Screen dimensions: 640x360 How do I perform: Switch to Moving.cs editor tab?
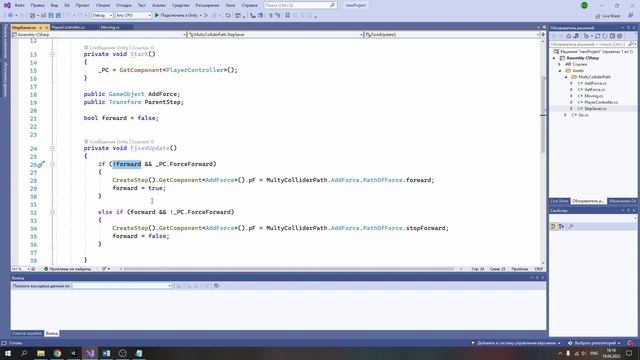110,27
